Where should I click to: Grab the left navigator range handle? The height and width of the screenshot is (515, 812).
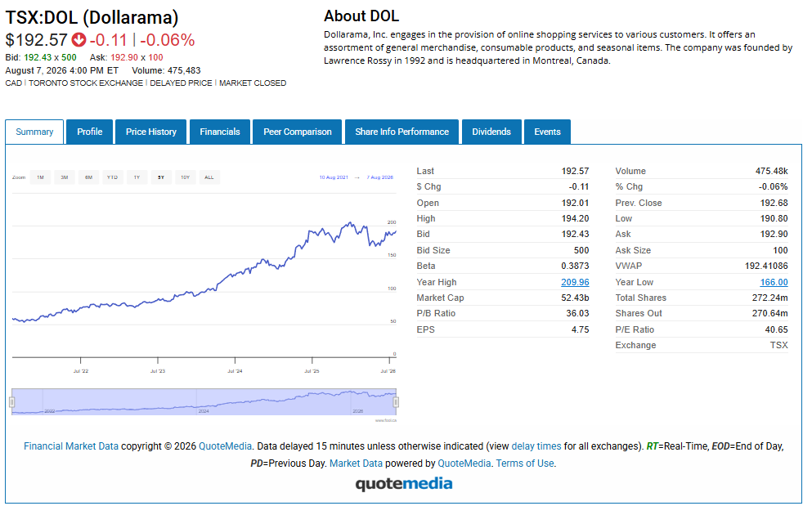pyautogui.click(x=12, y=402)
